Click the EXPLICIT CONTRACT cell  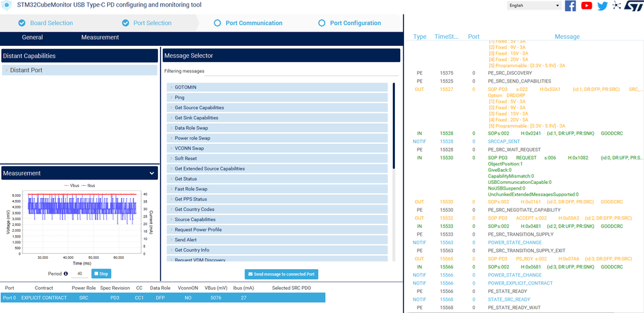(44, 298)
